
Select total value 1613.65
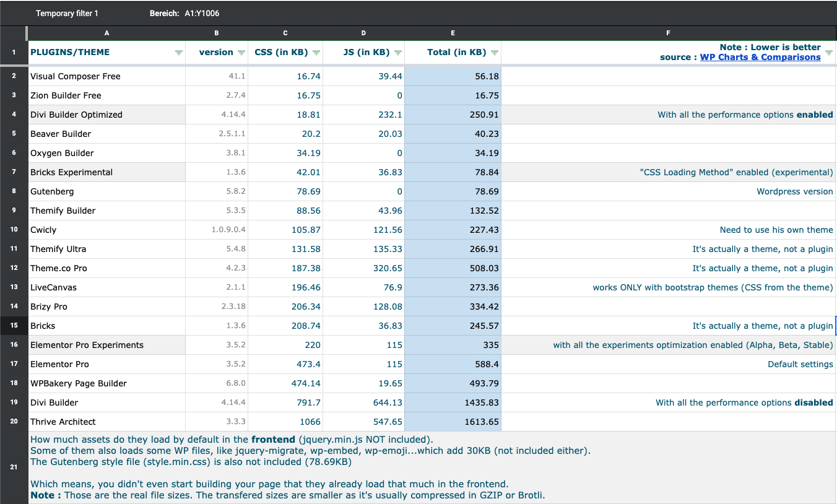tap(453, 422)
